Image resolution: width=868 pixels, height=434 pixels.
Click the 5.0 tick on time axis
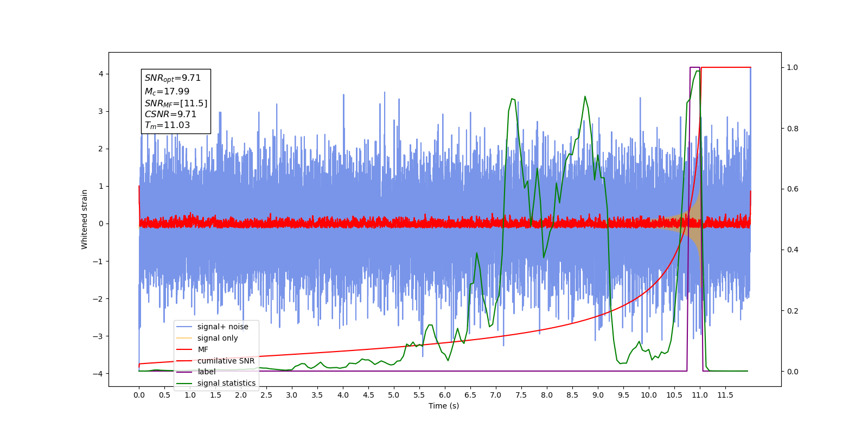click(x=394, y=395)
